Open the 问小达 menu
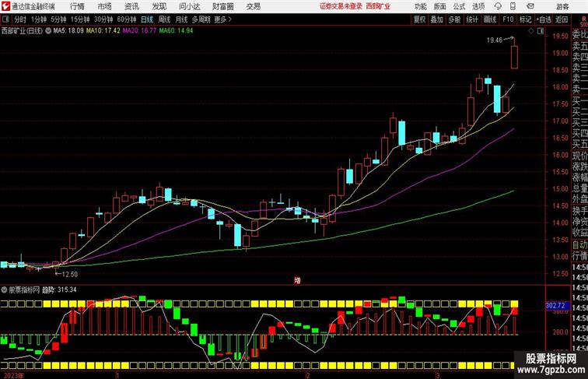 189,6
